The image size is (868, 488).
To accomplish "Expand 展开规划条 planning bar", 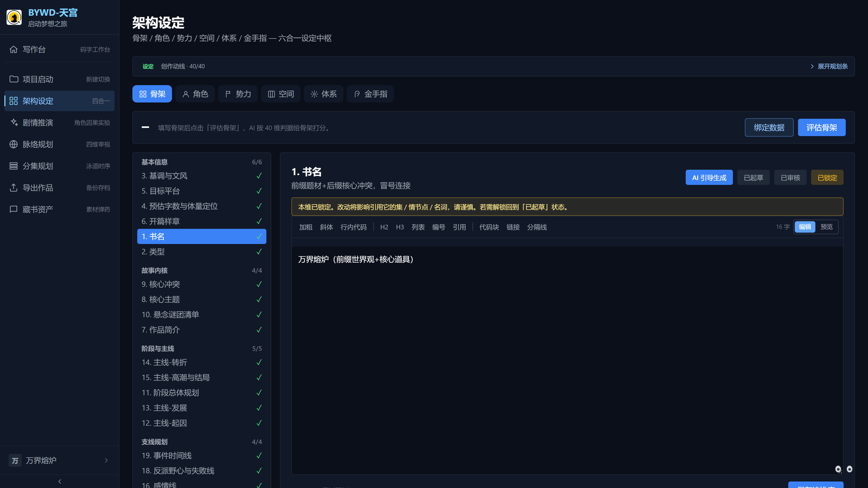I will [x=829, y=66].
